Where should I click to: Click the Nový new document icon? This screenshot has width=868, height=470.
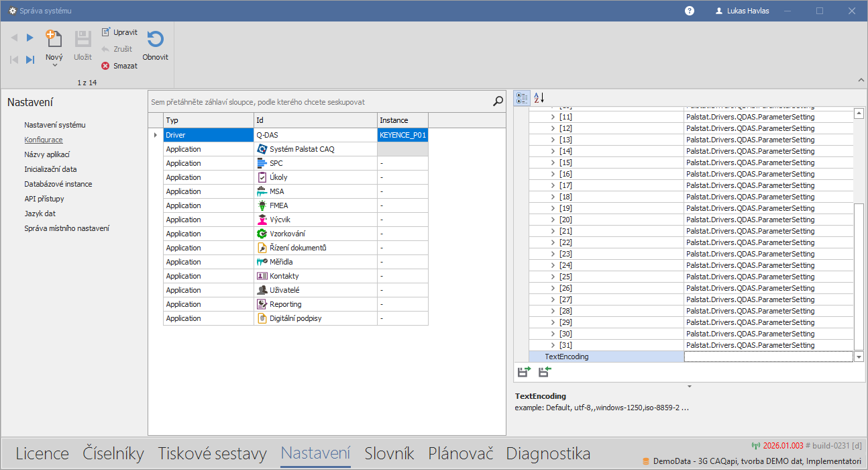pos(54,39)
